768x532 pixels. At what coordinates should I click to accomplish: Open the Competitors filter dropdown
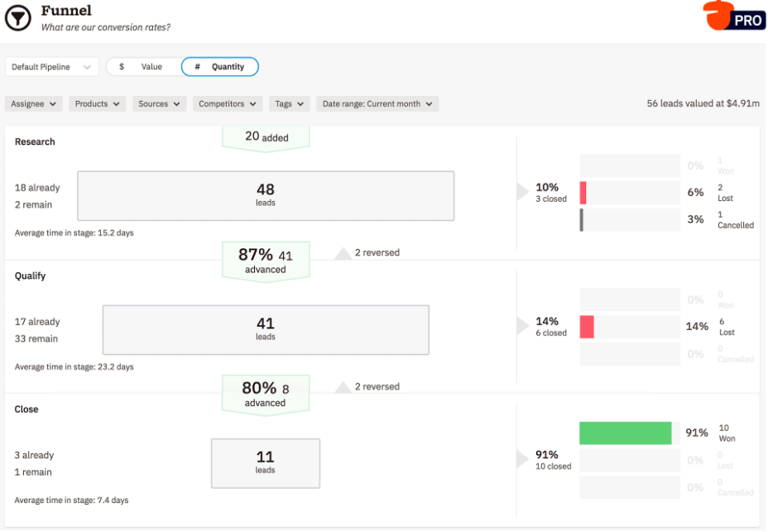[x=227, y=103]
